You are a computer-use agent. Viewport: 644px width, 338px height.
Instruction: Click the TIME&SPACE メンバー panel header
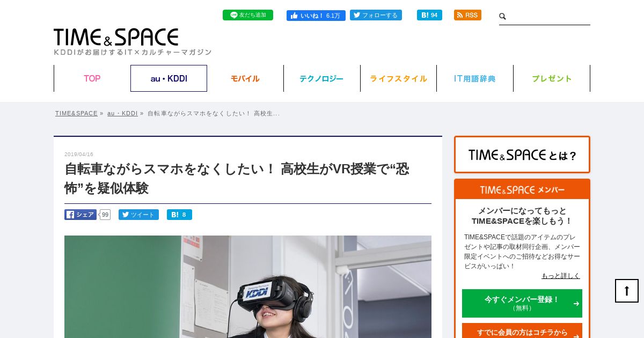click(522, 189)
